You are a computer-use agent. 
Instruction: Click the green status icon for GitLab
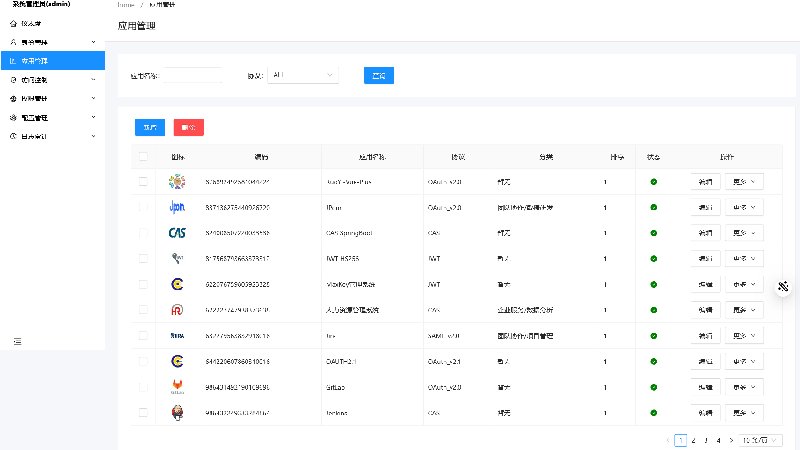(654, 387)
